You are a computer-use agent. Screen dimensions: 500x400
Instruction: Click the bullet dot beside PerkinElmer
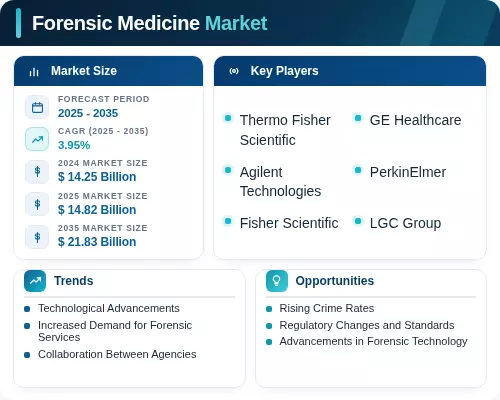coord(358,170)
